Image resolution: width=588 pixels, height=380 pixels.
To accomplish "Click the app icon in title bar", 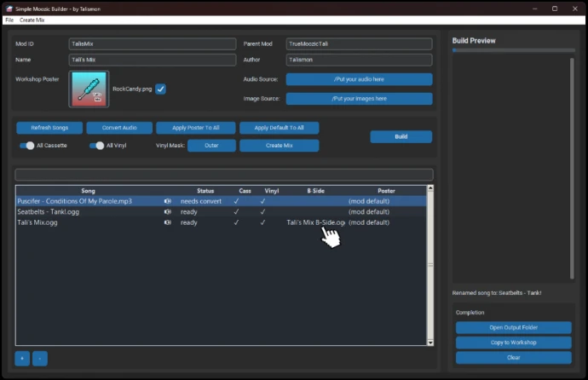I will (8, 8).
